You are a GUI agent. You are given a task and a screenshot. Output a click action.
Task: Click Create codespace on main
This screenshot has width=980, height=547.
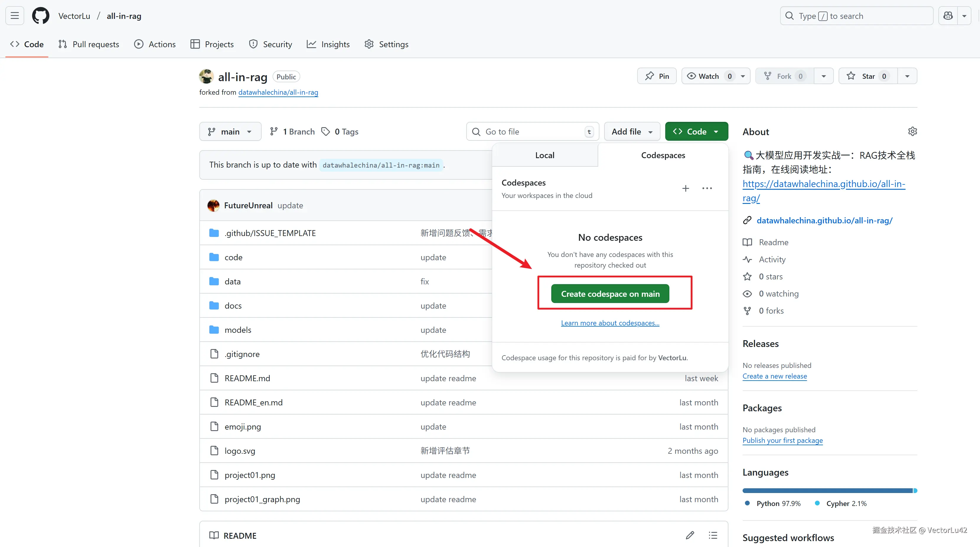tap(610, 293)
